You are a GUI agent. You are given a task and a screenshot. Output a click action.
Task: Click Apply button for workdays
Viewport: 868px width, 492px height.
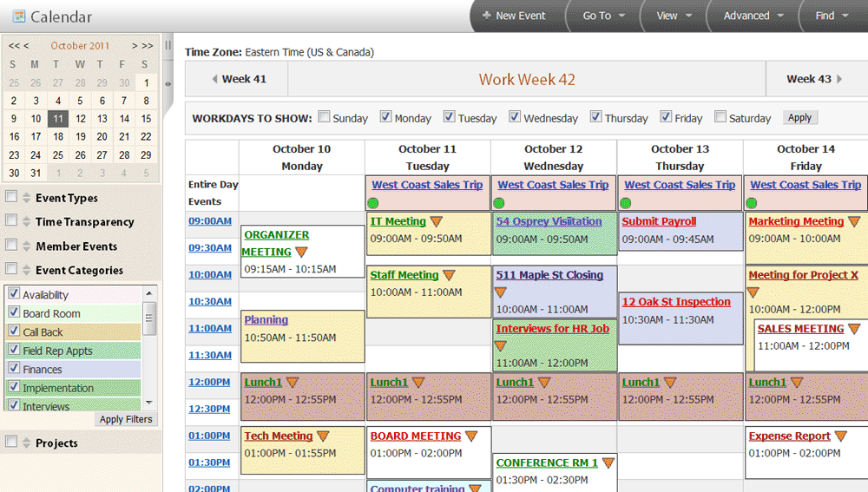[800, 117]
